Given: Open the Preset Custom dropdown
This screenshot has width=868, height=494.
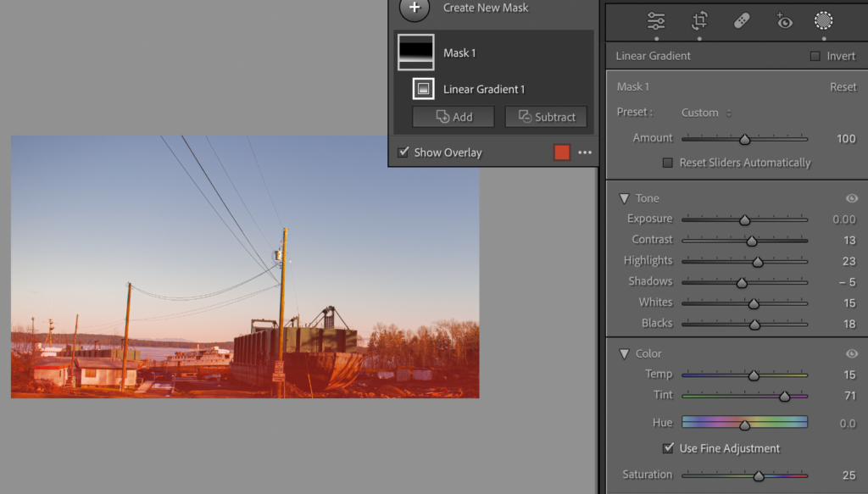Looking at the screenshot, I should [x=706, y=113].
